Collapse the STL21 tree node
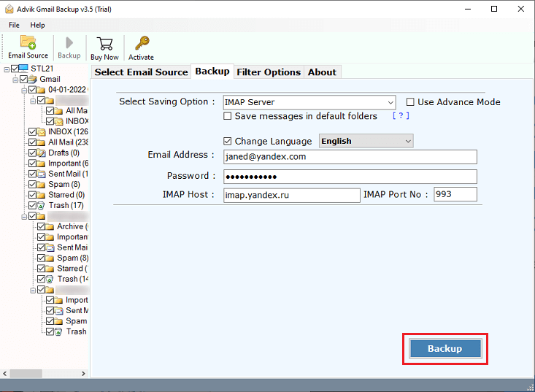The width and height of the screenshot is (535, 392). [x=7, y=69]
